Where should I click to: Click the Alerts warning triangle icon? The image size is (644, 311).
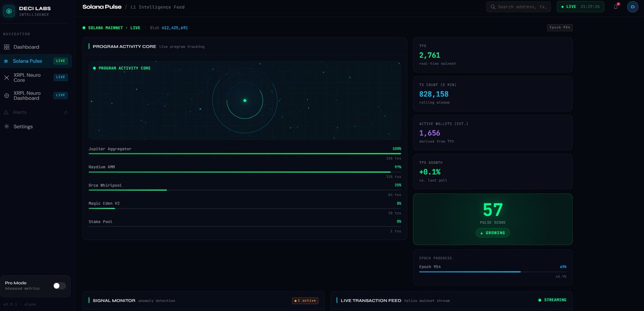[6, 113]
